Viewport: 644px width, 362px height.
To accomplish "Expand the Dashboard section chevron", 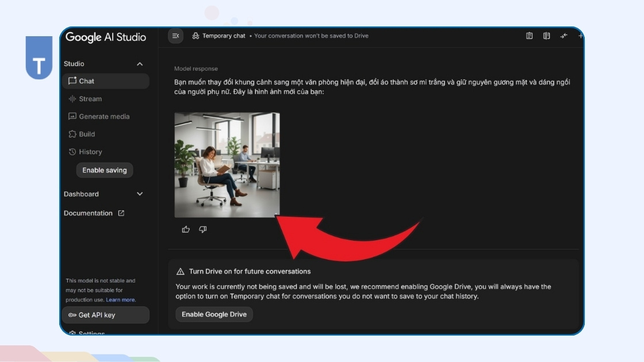I will tap(140, 194).
